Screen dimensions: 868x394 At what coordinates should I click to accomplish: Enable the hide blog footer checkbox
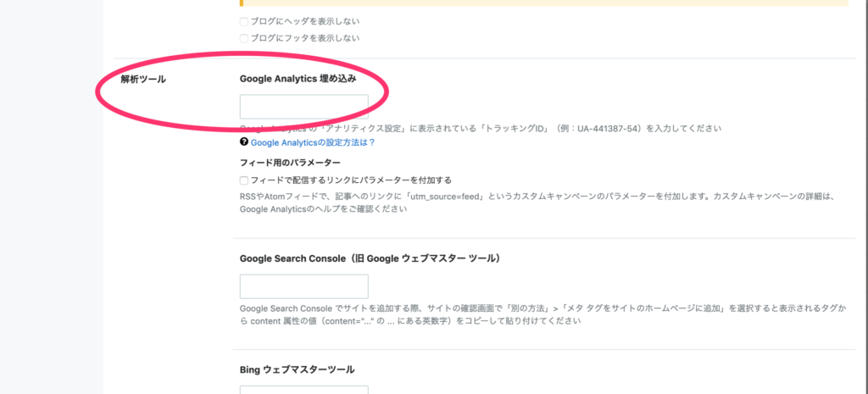(x=244, y=38)
